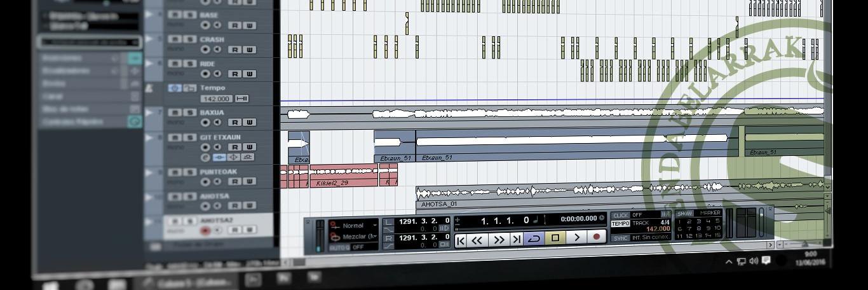Record-enable the GIT ETXAUN track

click(x=206, y=147)
